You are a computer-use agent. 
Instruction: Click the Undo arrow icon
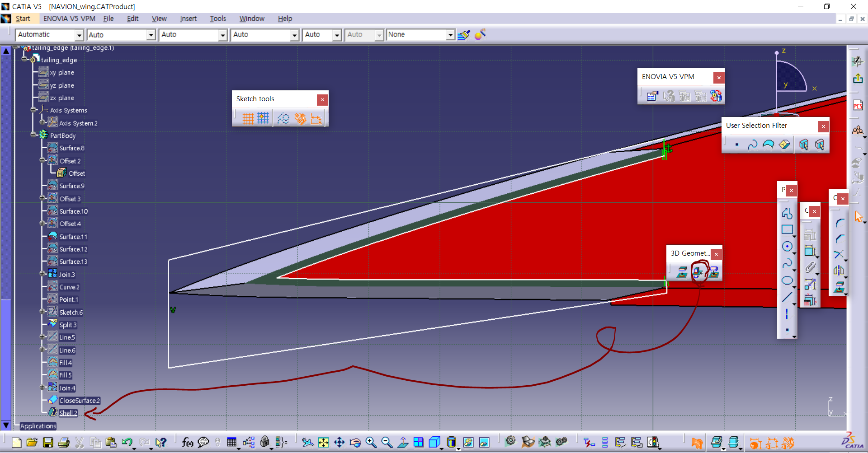pos(127,443)
